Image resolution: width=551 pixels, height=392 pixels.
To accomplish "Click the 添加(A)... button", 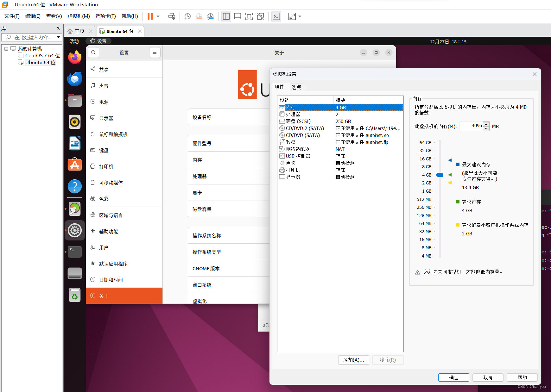I will [x=354, y=360].
